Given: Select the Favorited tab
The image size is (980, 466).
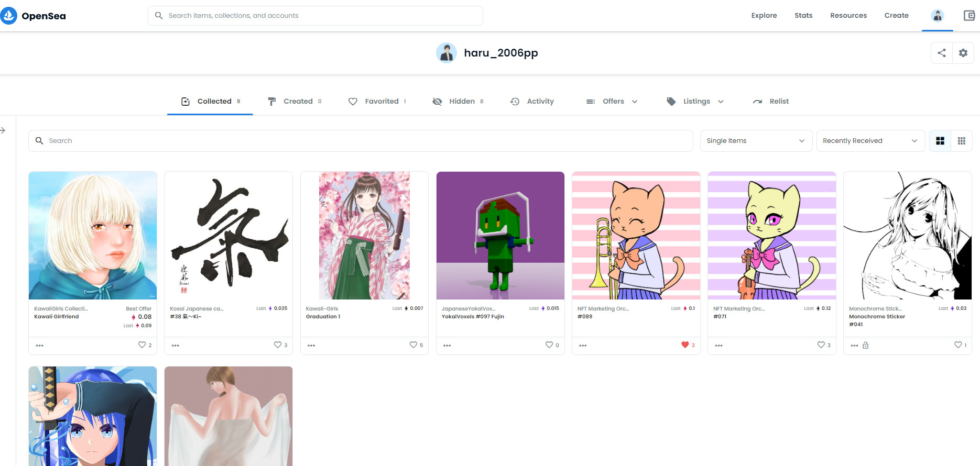Looking at the screenshot, I should [377, 102].
